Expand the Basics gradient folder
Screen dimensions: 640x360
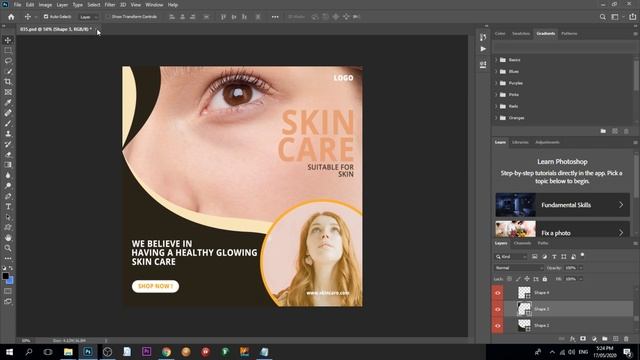point(496,60)
